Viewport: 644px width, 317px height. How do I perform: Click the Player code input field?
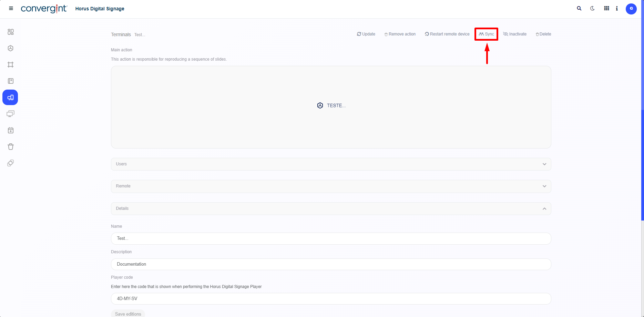tap(331, 299)
